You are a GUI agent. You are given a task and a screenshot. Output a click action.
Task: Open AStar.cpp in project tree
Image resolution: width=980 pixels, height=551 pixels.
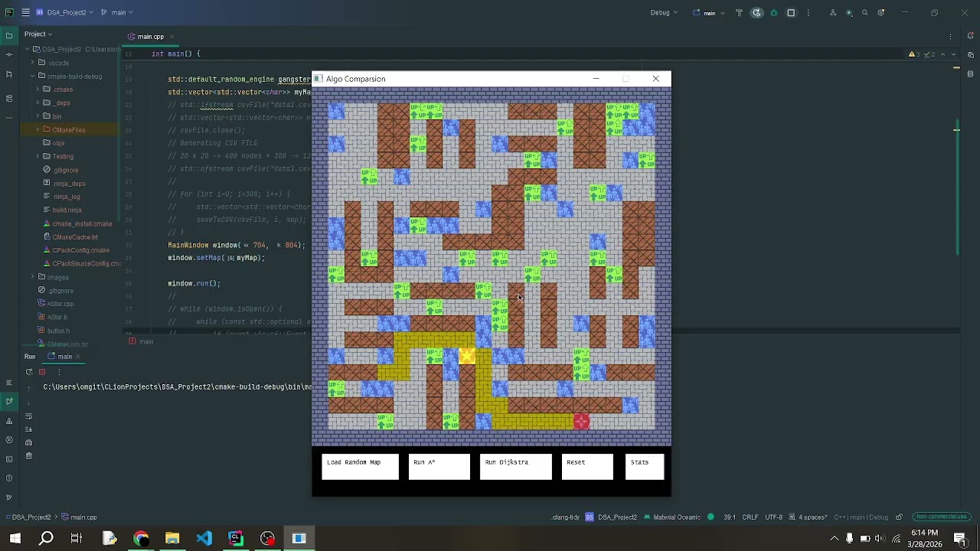point(60,304)
